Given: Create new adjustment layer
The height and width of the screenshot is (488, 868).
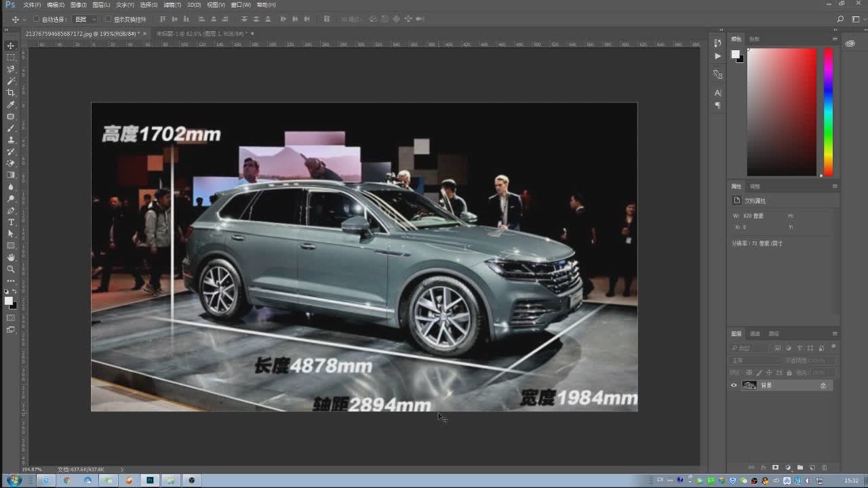Looking at the screenshot, I should [788, 468].
